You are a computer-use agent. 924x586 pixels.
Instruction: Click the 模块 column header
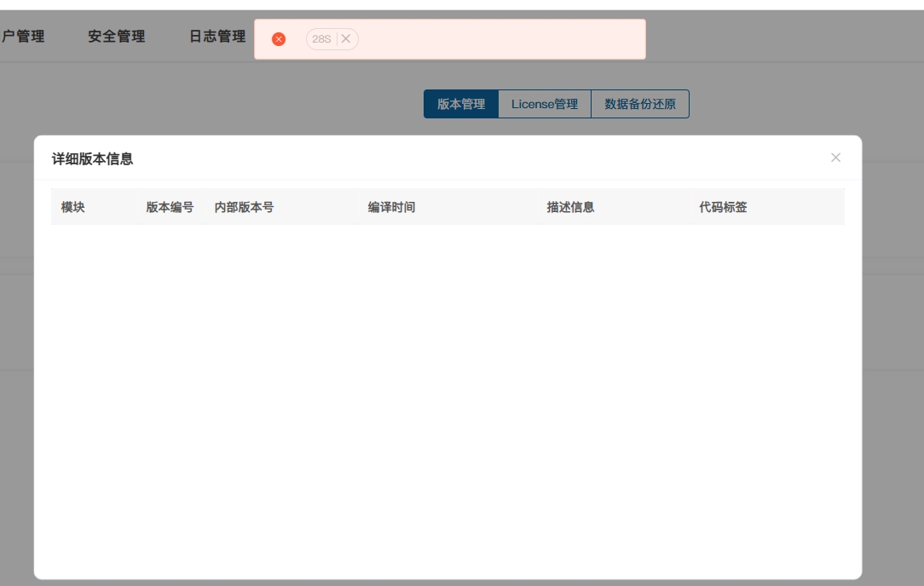tap(72, 207)
